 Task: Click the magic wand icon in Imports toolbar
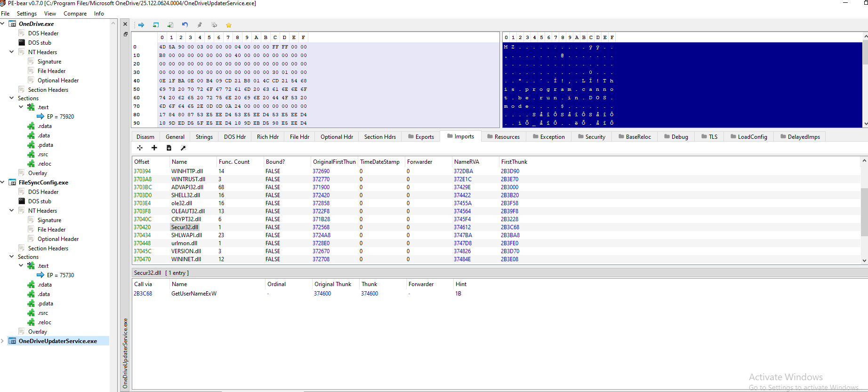pyautogui.click(x=183, y=148)
